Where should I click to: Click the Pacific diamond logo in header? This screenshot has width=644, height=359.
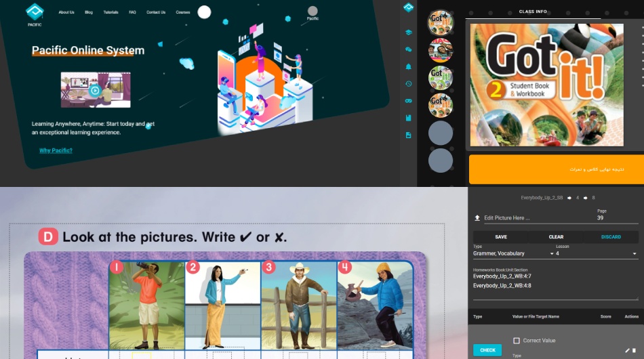point(35,12)
